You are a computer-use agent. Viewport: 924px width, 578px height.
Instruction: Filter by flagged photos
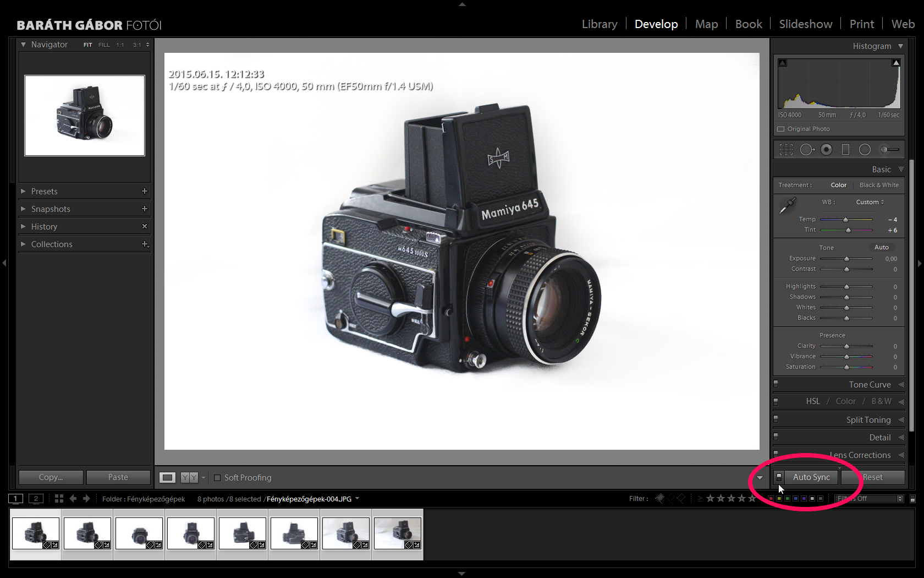[660, 499]
